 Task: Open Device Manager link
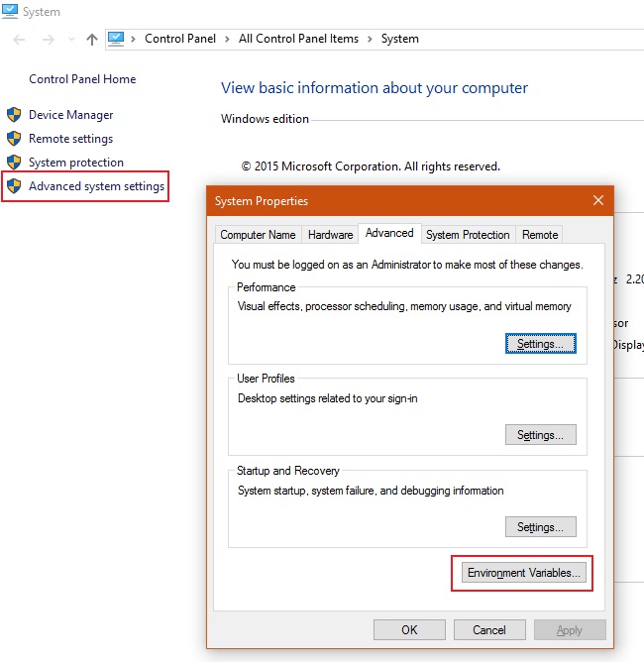pos(71,115)
